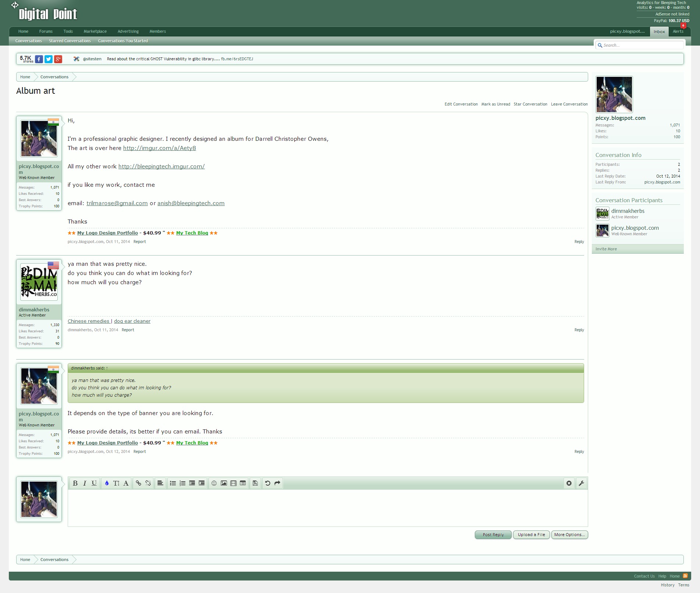Toggle underline formatting in the reply editor
Viewport: 700px width, 593px height.
click(94, 483)
